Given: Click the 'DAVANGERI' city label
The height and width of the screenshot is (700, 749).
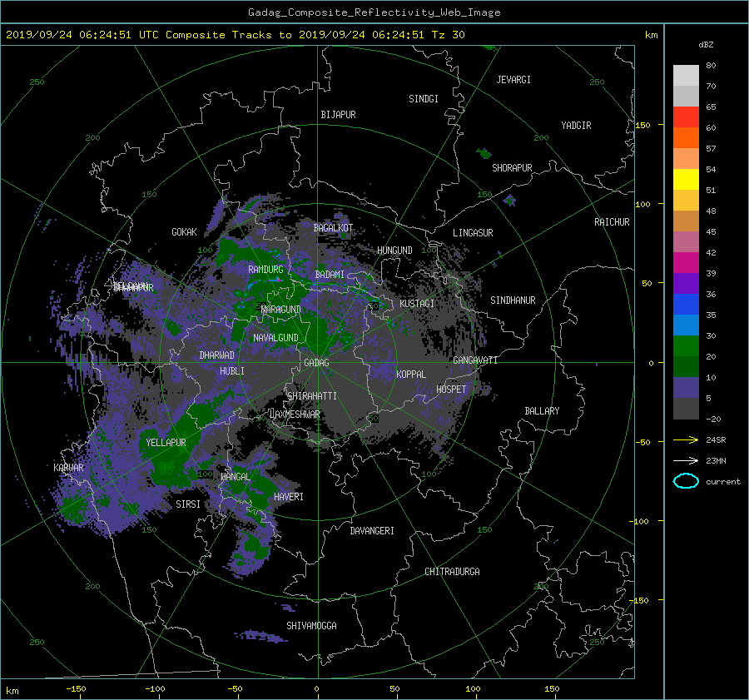Looking at the screenshot, I should (x=372, y=531).
